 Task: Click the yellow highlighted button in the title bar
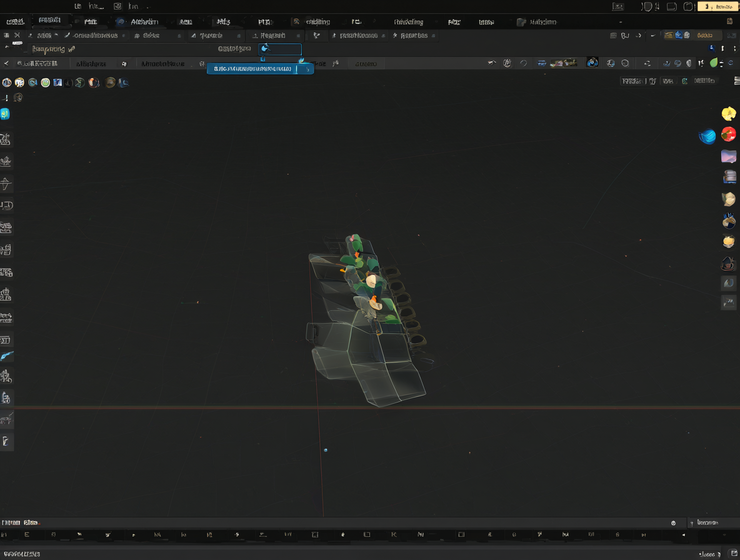[717, 7]
